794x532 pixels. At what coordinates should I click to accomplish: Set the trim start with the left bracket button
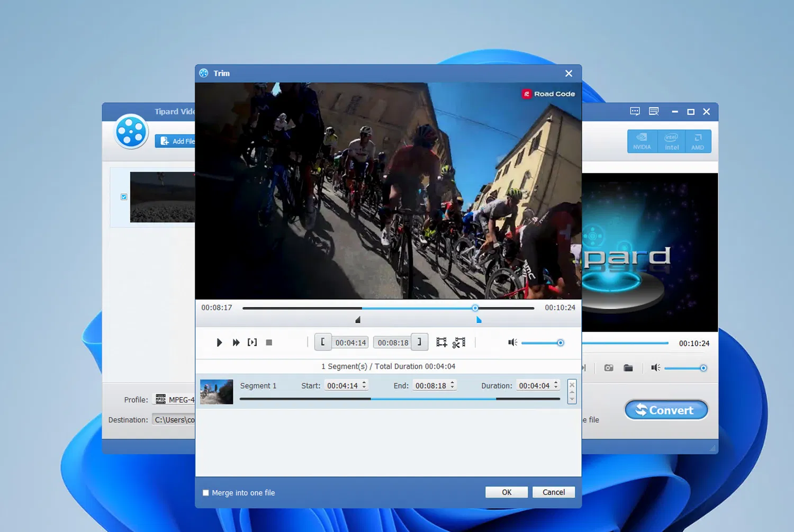323,342
